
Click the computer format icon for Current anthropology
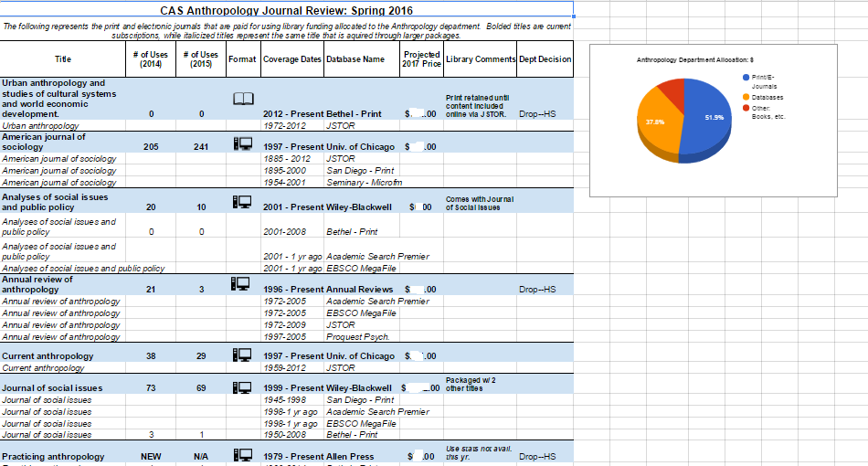(242, 355)
